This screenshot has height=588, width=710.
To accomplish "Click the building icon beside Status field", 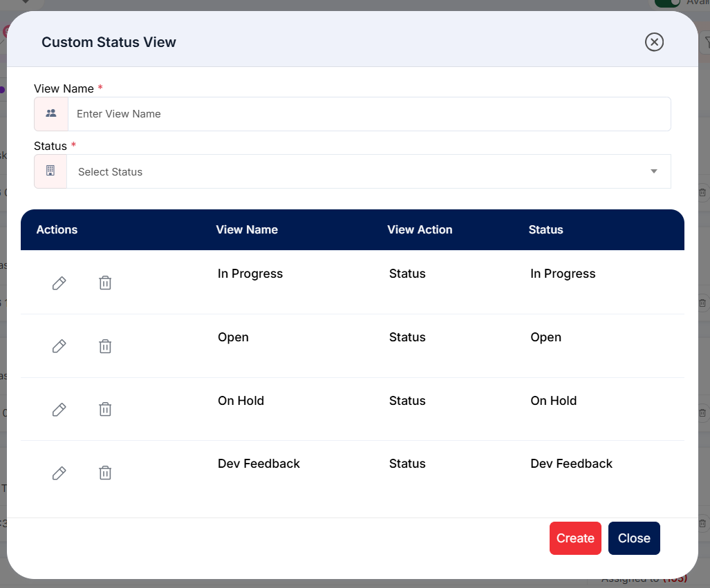I will pyautogui.click(x=50, y=171).
